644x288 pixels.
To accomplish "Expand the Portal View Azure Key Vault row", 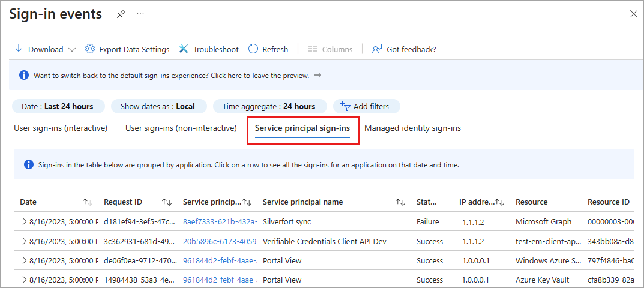I will 24,280.
